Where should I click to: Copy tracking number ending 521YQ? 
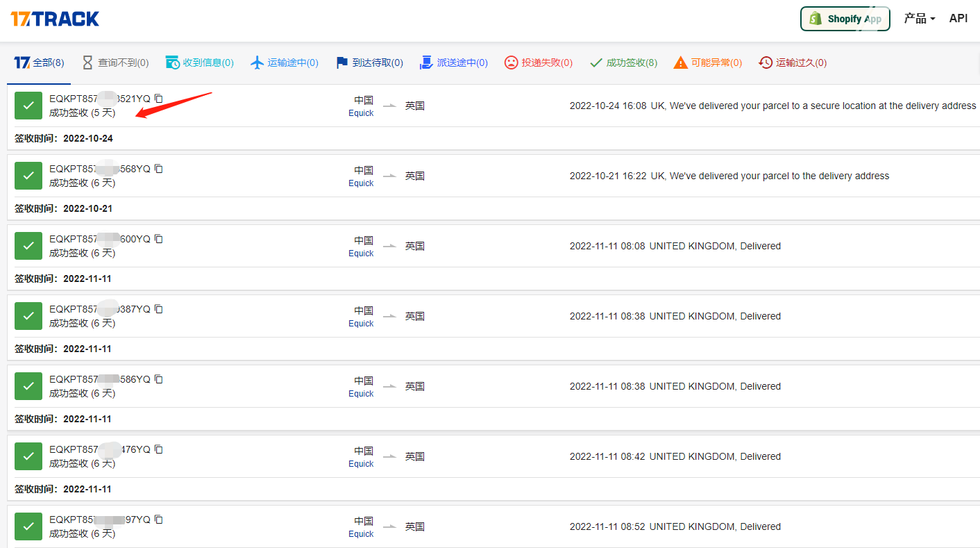point(159,99)
